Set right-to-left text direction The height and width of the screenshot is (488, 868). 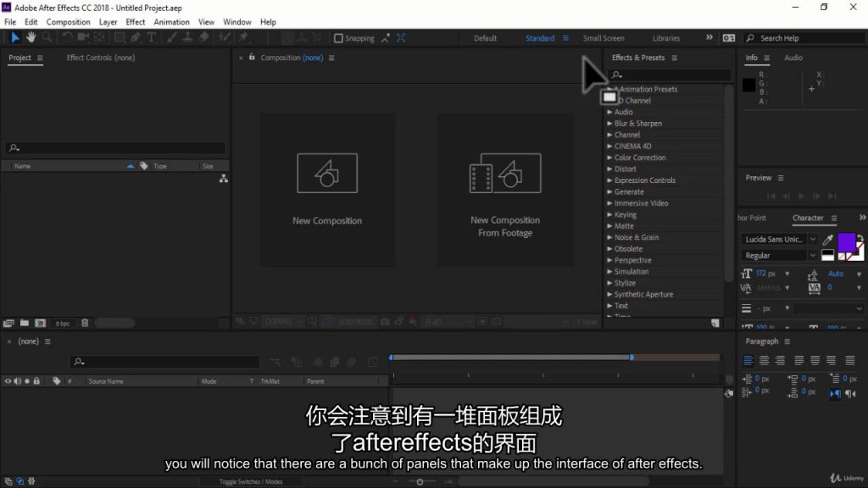[851, 393]
